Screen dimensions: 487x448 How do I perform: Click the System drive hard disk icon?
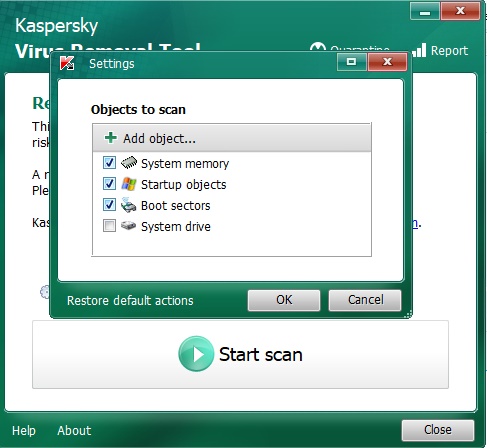(x=128, y=226)
